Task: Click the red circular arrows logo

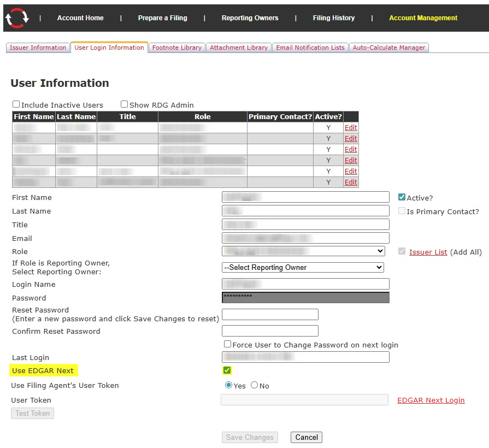Action: 17,18
